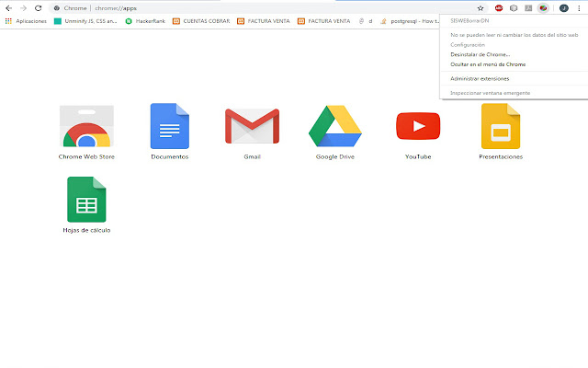Image resolution: width=588 pixels, height=368 pixels.
Task: Open the Gmail app
Action: 252,133
